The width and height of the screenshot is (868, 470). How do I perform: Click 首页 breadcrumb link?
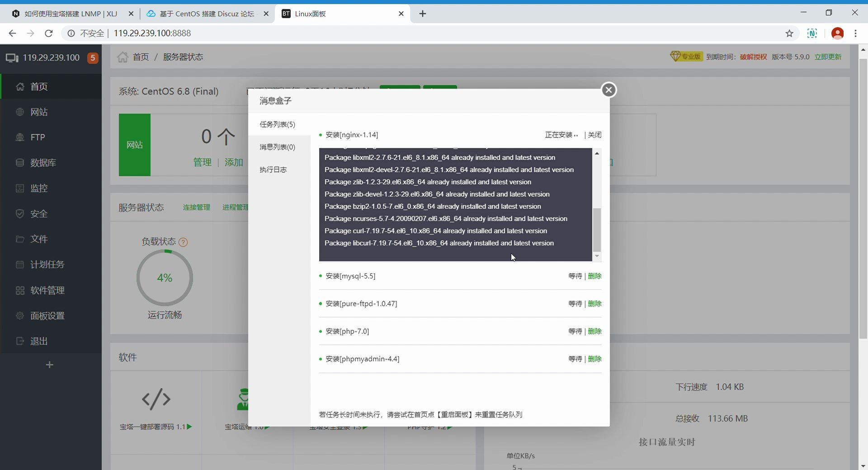[x=141, y=57]
